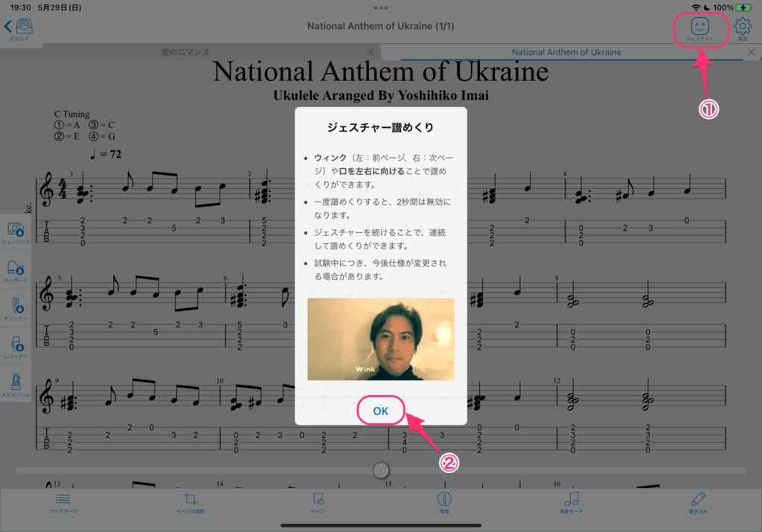Close the 愛のロマンス tab

pos(371,52)
